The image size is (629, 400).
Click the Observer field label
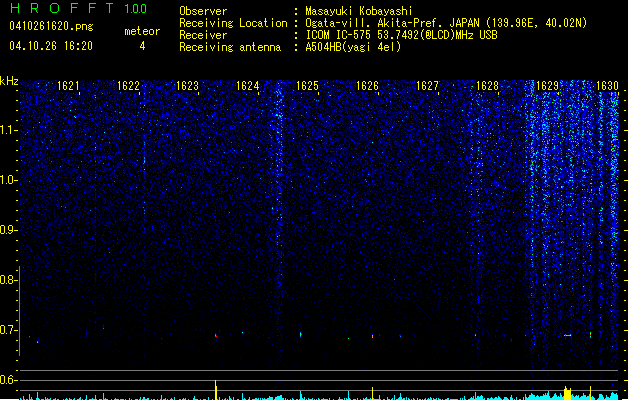[203, 11]
